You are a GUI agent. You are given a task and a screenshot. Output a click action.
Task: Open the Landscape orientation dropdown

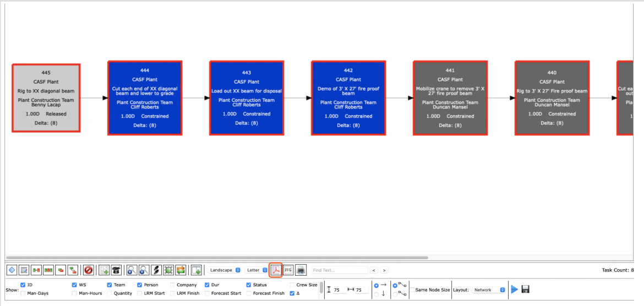click(x=224, y=270)
